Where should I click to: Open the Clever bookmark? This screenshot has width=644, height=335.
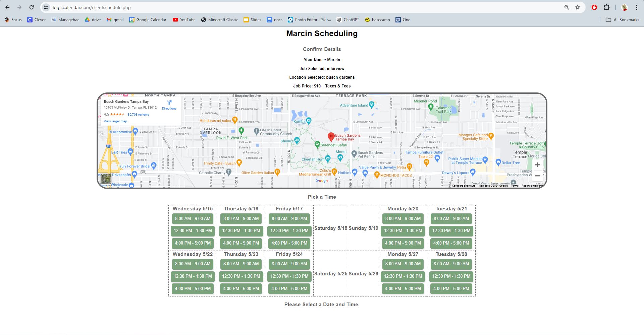pyautogui.click(x=37, y=20)
